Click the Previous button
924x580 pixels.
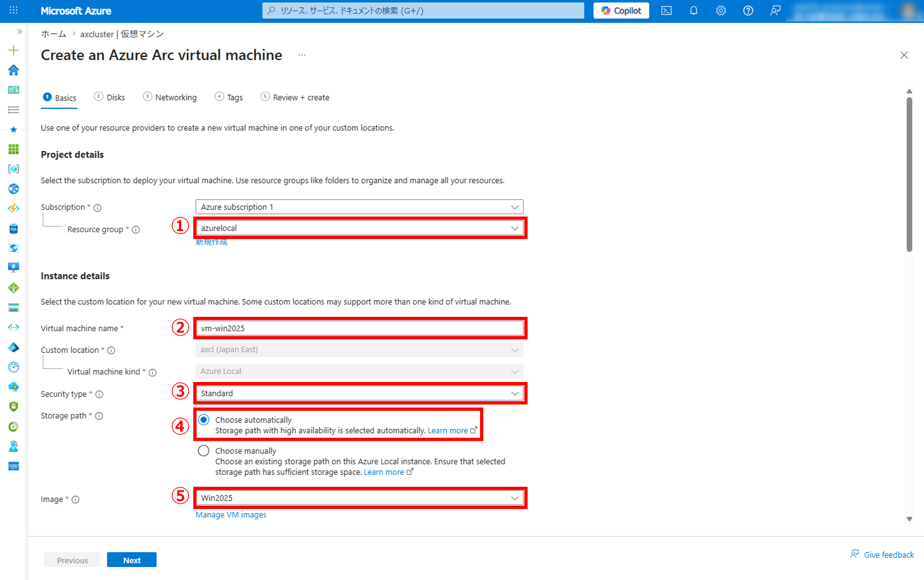pyautogui.click(x=72, y=560)
